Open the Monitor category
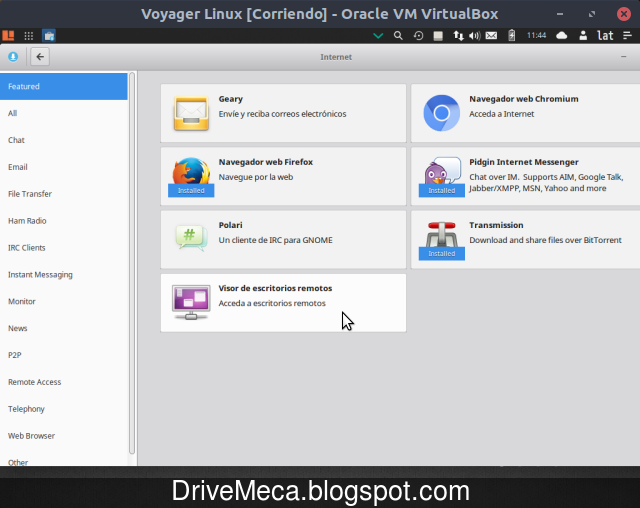 pos(64,302)
